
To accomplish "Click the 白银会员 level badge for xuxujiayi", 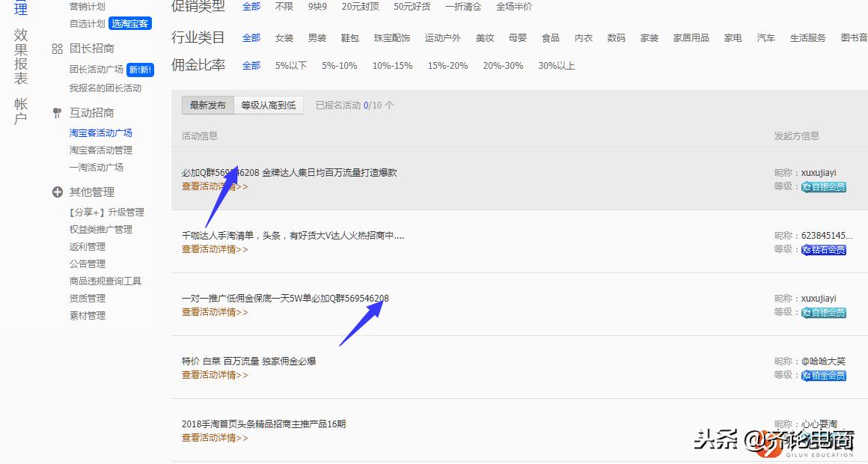I will click(x=823, y=188).
